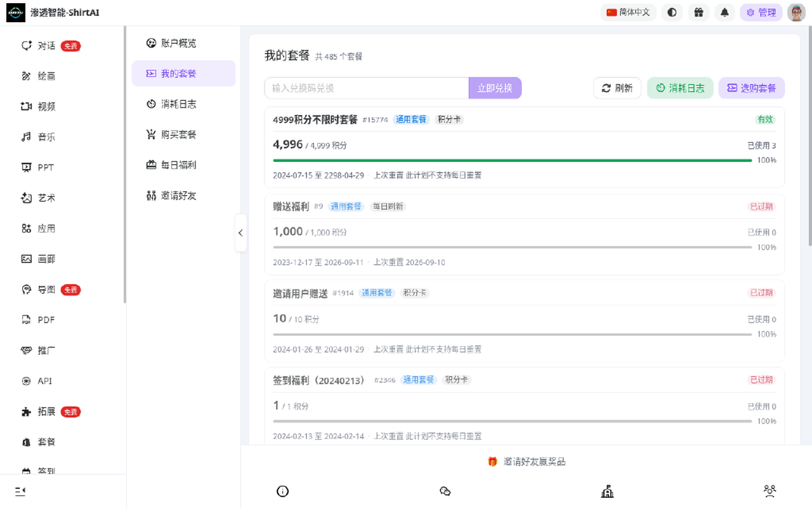Click the community people icon in bottom bar
The image size is (812, 508).
click(770, 491)
